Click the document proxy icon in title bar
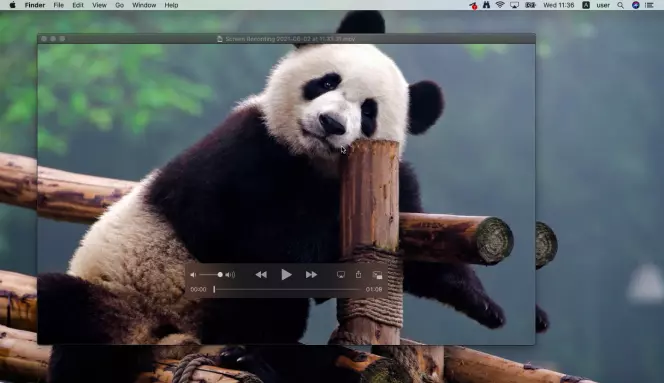This screenshot has height=383, width=664. [220, 39]
